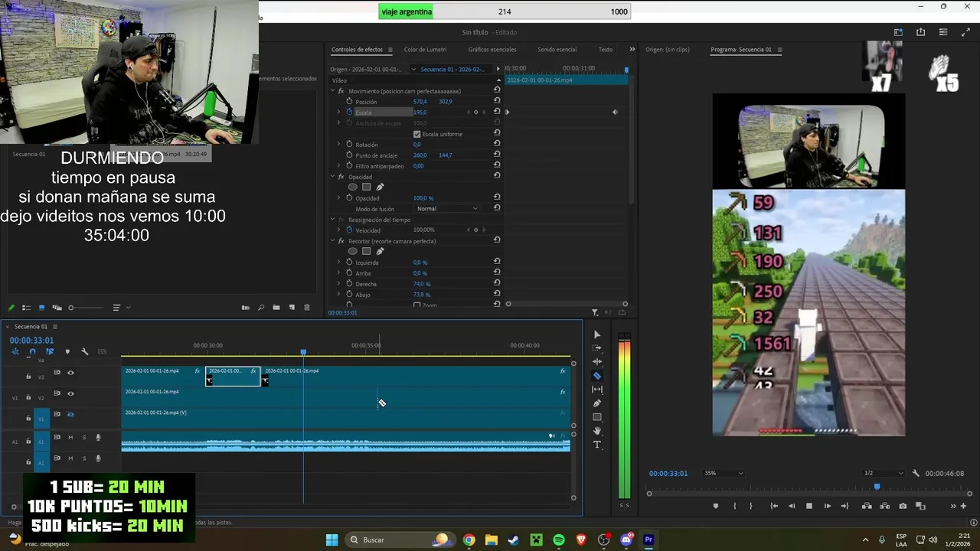Create ellipse mask under Opacidad

[352, 187]
